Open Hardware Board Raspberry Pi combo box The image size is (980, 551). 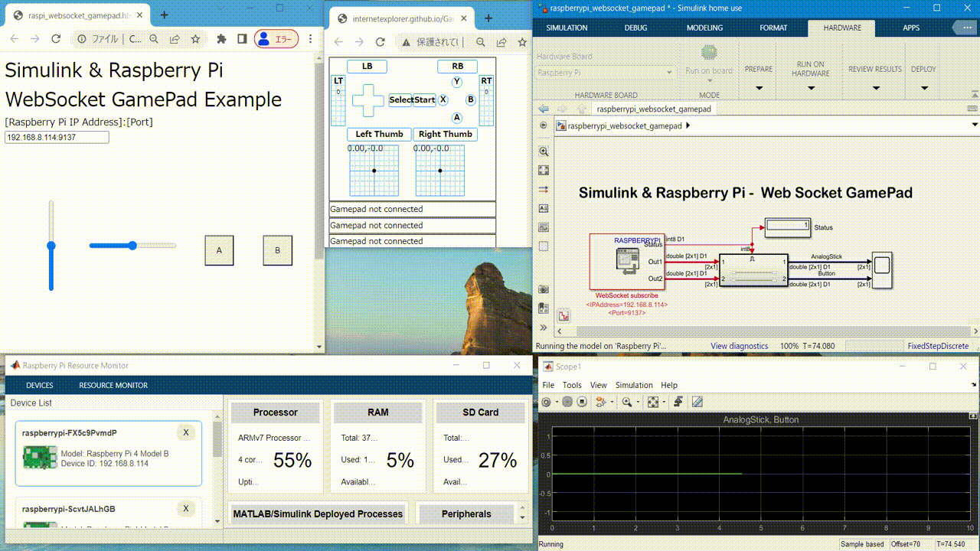[x=605, y=73]
